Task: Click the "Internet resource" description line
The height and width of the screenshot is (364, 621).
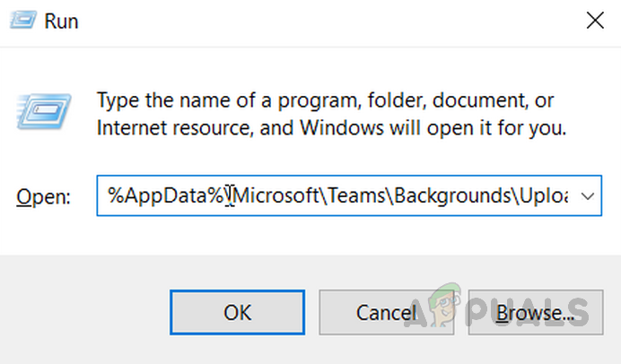Action: [332, 127]
